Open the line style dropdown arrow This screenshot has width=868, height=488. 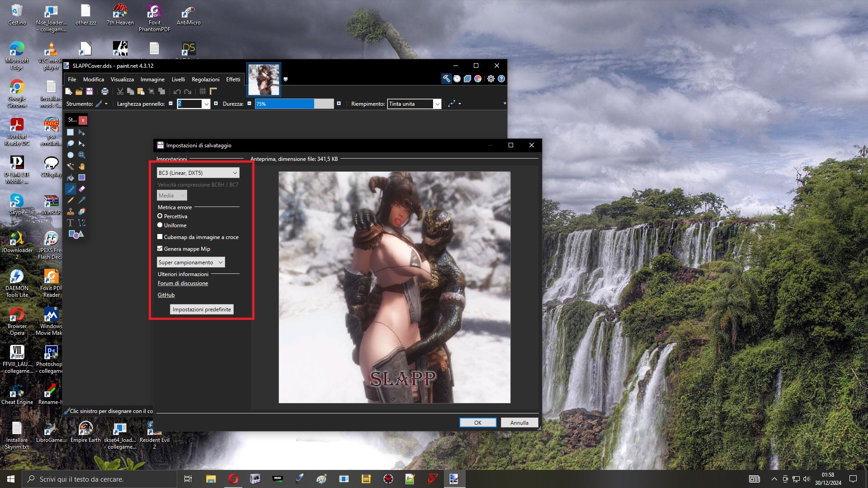pyautogui.click(x=460, y=104)
